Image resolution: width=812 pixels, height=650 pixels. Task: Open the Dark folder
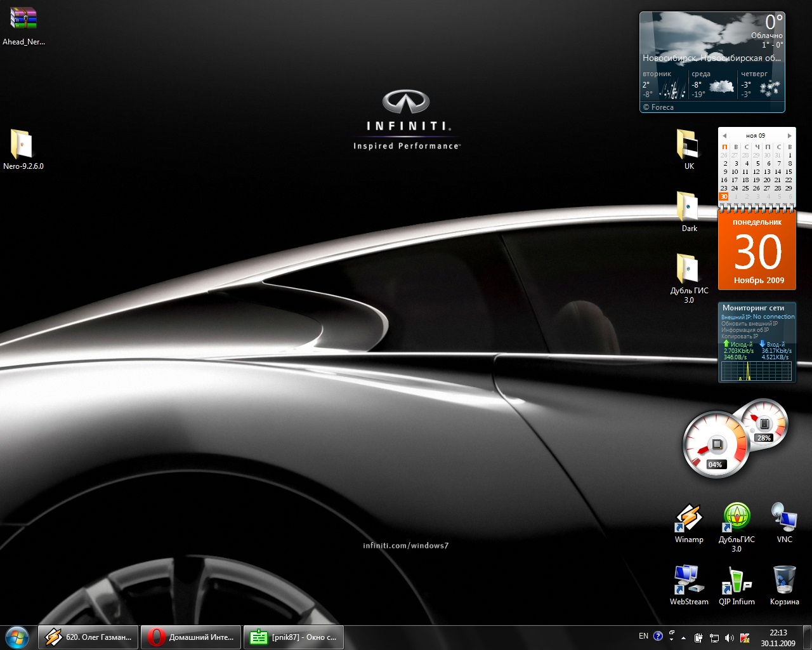click(688, 212)
